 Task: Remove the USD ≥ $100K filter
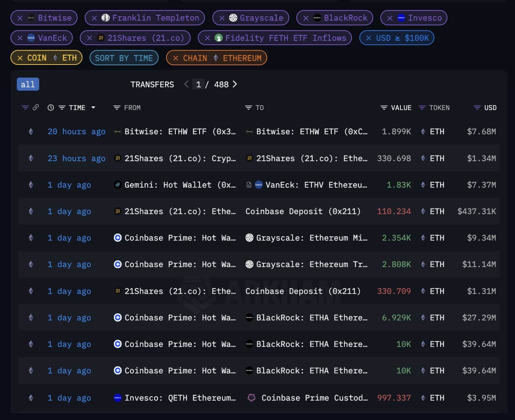(x=369, y=38)
